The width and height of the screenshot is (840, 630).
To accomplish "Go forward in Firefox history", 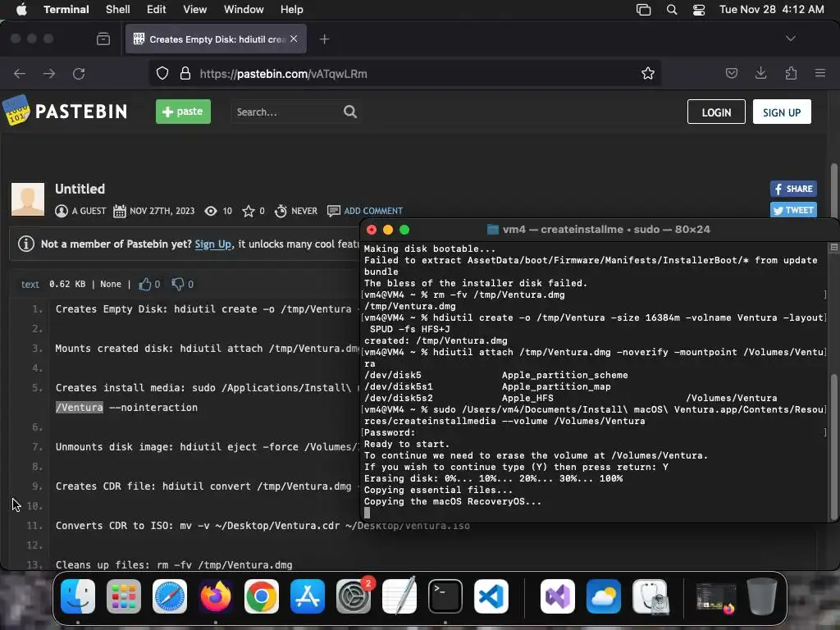I will tap(49, 74).
